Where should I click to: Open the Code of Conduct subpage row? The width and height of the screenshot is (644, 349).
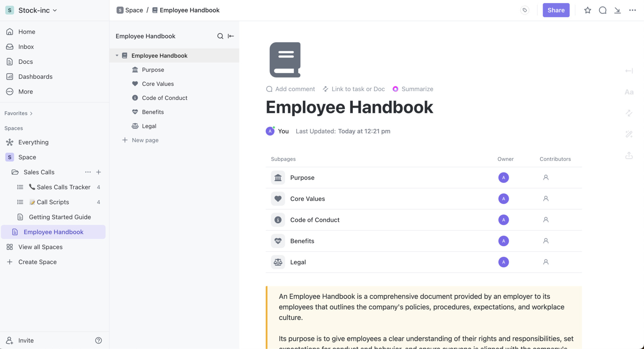315,220
